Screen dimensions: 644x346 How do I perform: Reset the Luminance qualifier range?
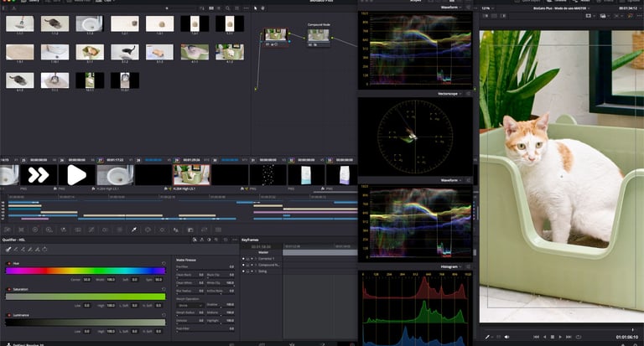click(x=164, y=315)
